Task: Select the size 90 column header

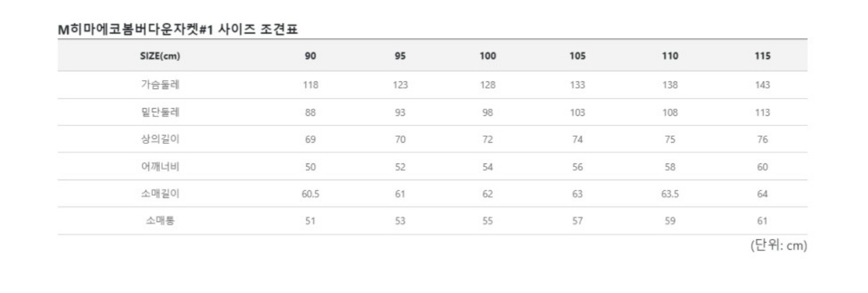Action: tap(311, 56)
